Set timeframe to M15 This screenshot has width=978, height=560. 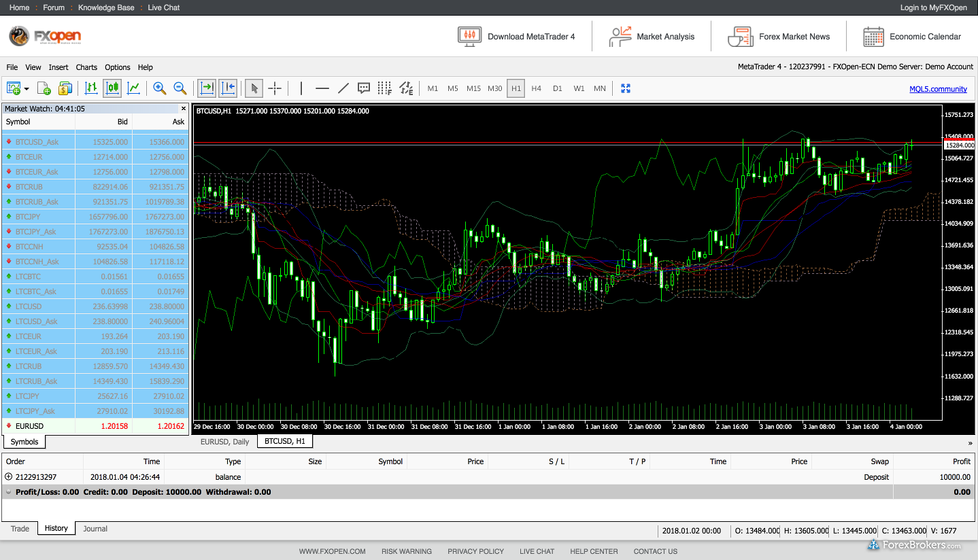(x=473, y=88)
